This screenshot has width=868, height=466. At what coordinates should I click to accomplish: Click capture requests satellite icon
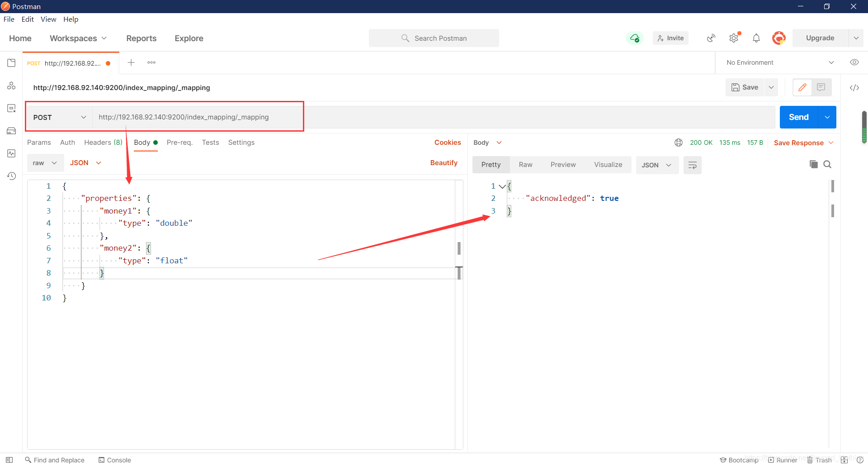(x=711, y=38)
